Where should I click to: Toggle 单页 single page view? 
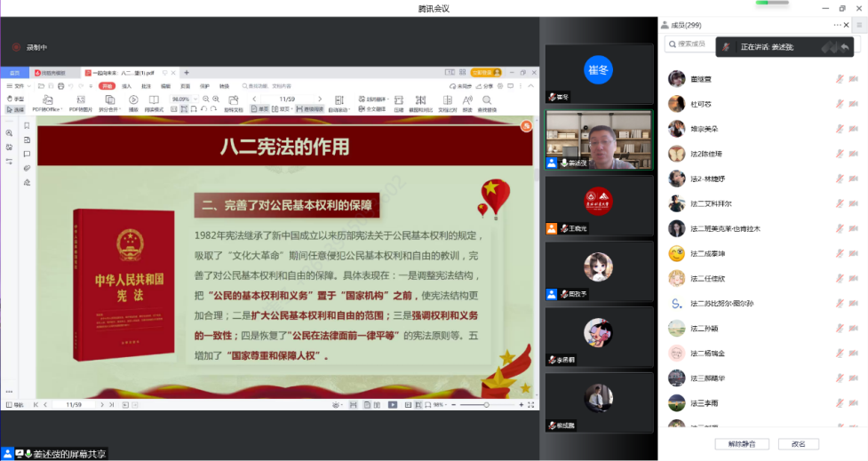point(260,109)
